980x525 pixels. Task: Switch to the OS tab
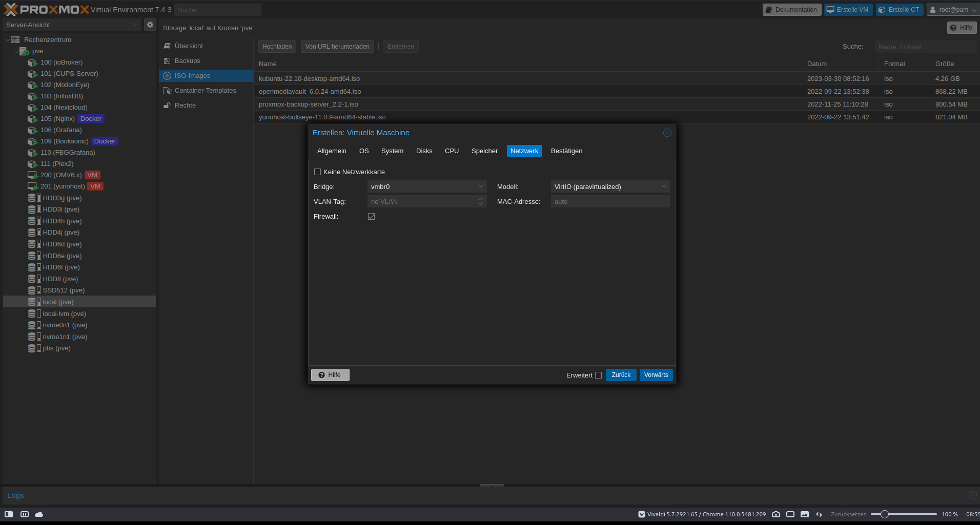pyautogui.click(x=364, y=151)
